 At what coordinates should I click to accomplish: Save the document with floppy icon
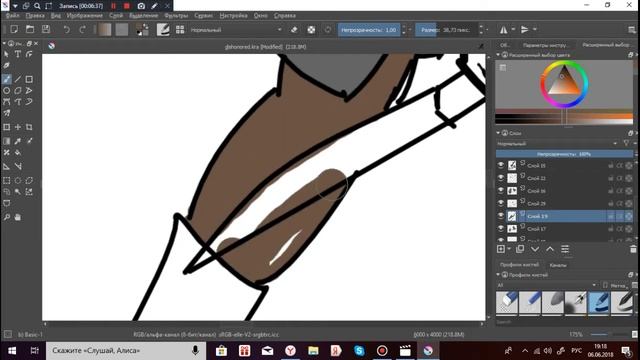pyautogui.click(x=46, y=29)
